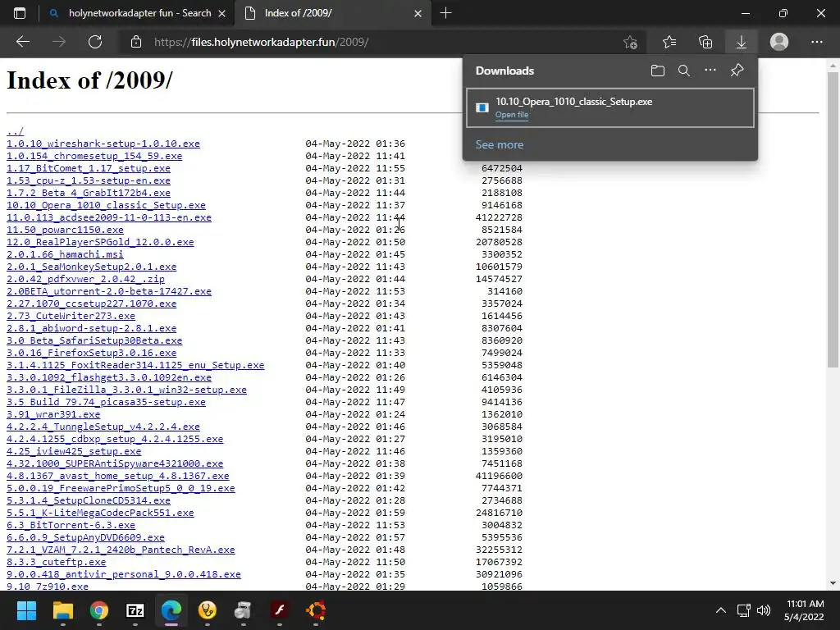Open more options in Downloads panel
Viewport: 840px width, 630px height.
[710, 71]
